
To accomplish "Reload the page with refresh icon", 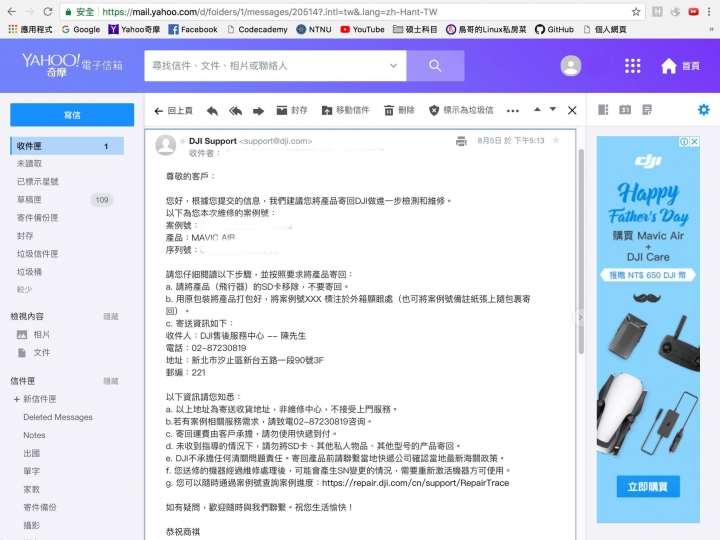I will 47,11.
